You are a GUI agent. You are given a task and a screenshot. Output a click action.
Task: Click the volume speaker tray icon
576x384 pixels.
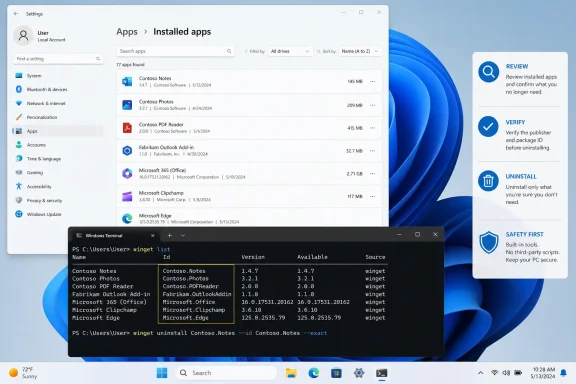click(506, 373)
